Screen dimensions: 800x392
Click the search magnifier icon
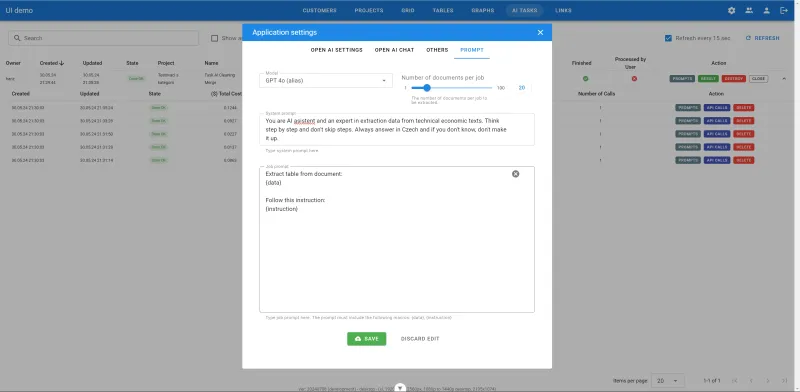[x=17, y=38]
